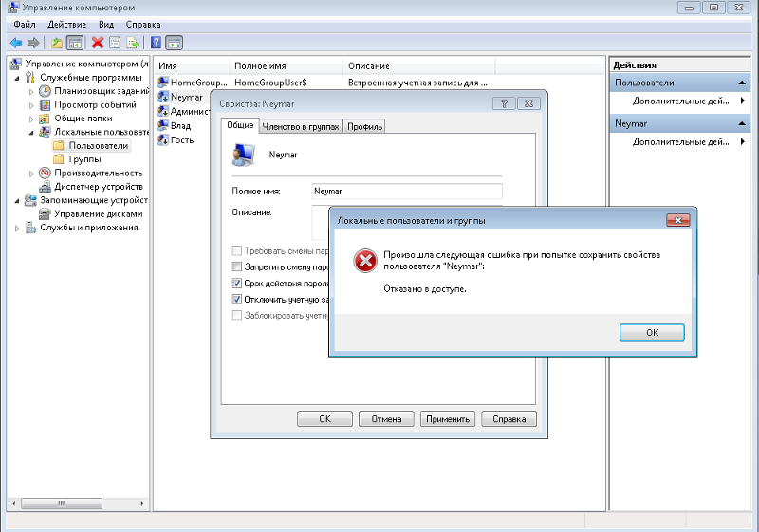Viewport: 759px width, 532px height.
Task: Sort by the Имя column header
Action: tap(193, 65)
